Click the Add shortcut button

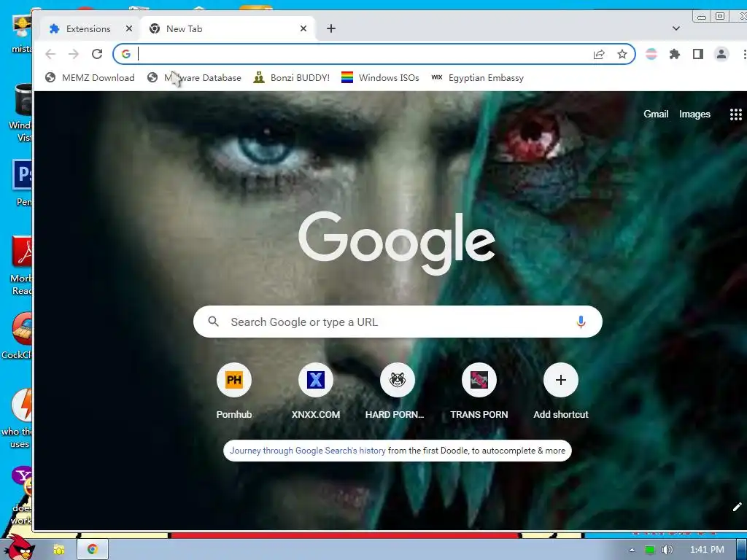[x=561, y=392]
